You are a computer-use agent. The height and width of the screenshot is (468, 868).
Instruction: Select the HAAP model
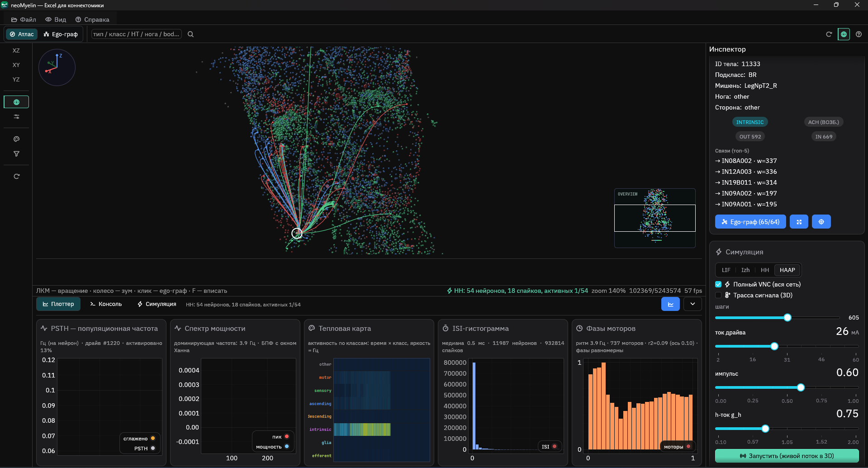pos(787,270)
